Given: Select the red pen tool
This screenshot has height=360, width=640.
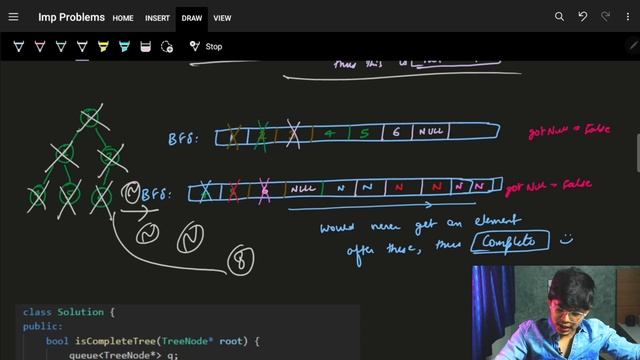Looking at the screenshot, I should click(40, 47).
